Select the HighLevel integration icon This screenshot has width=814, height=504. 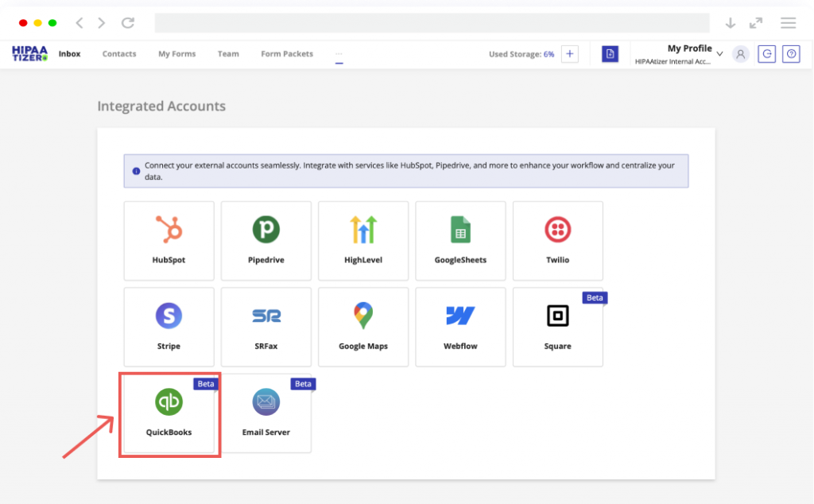point(362,230)
